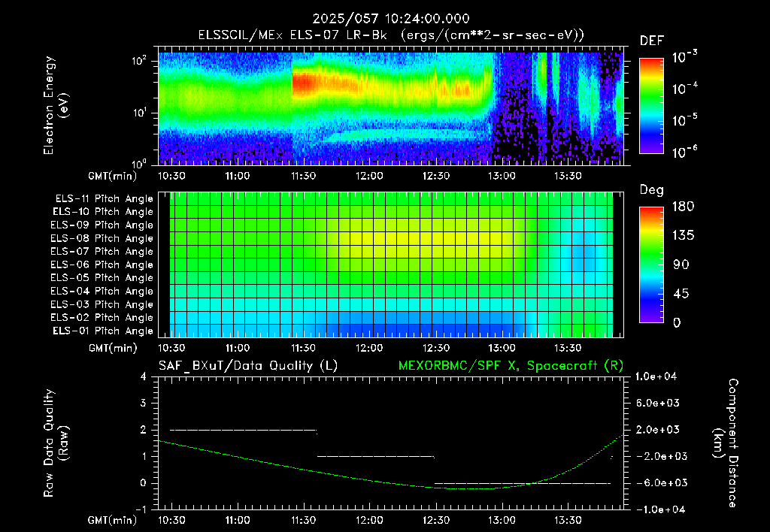
Task: Select the ELS-01 Pitch Angle row label
Action: click(x=103, y=331)
